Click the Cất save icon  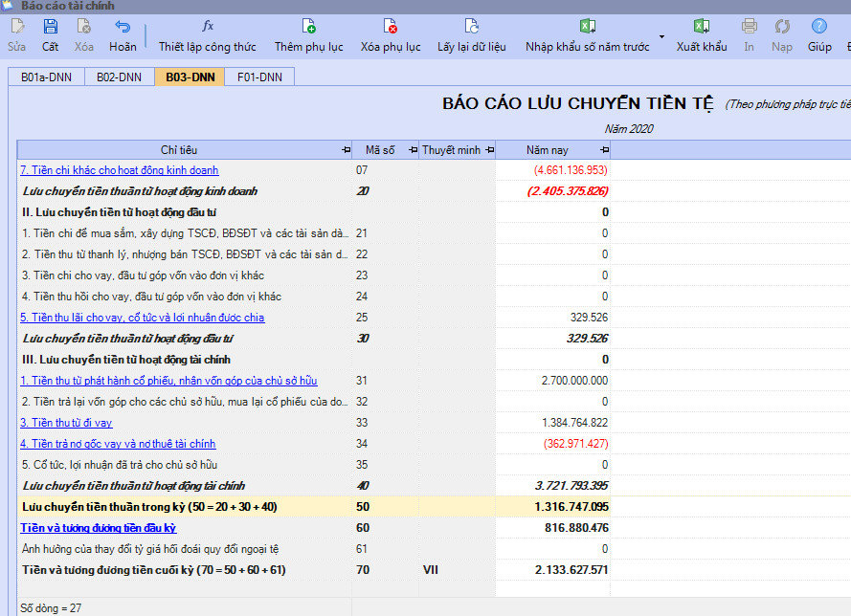50,27
